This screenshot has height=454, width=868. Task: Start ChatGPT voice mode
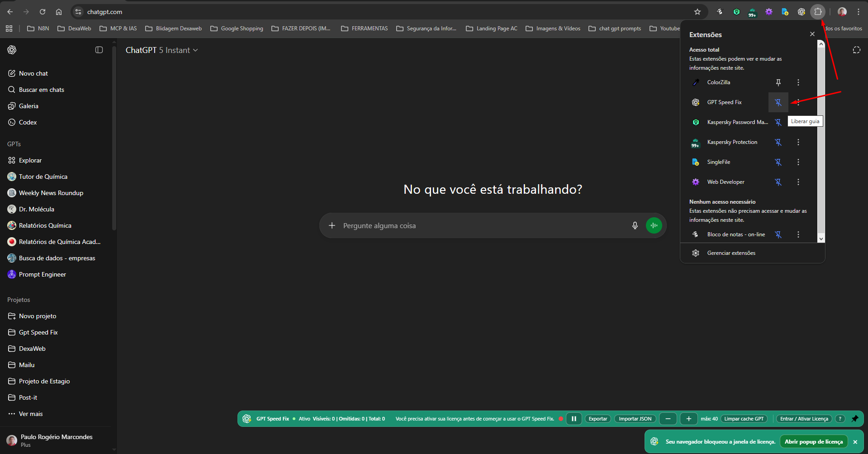click(x=654, y=225)
